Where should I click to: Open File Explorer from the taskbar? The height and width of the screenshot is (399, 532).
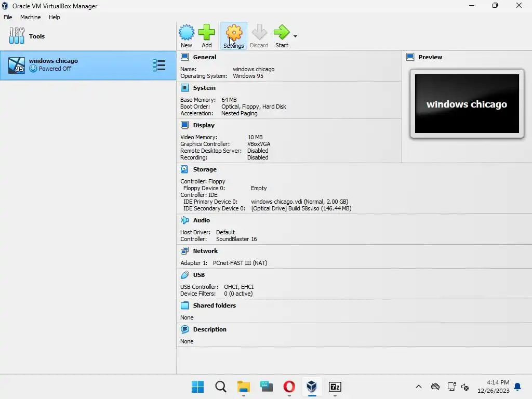[x=244, y=387]
